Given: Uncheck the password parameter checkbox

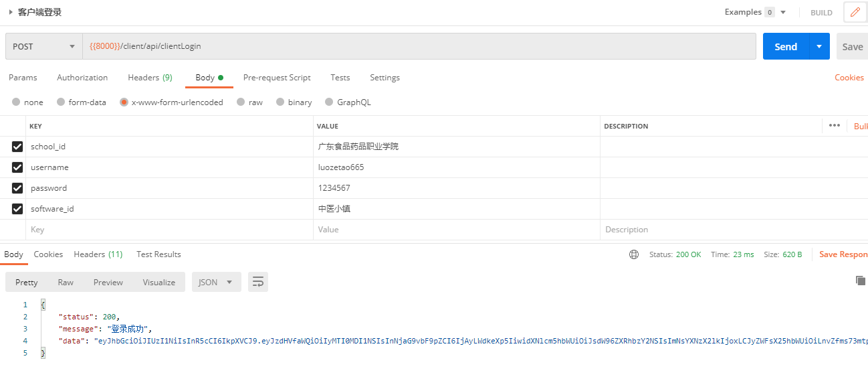Looking at the screenshot, I should (x=17, y=188).
